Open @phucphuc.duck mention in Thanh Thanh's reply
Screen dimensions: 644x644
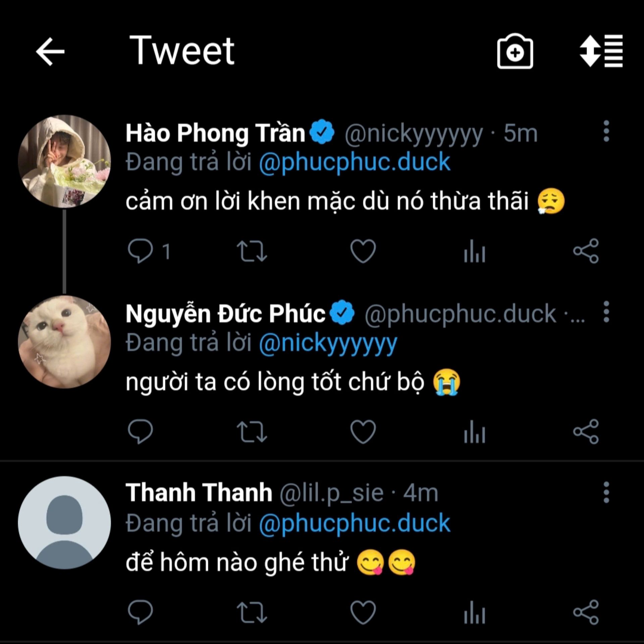354,523
